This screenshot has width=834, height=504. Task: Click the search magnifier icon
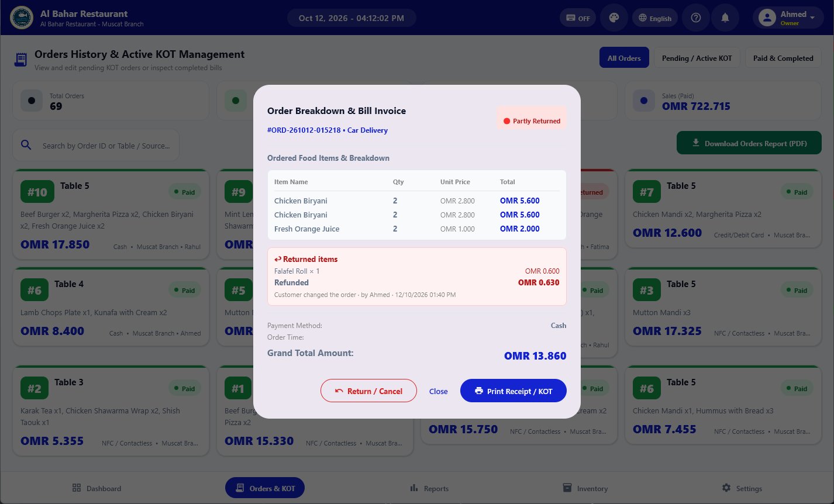[26, 145]
